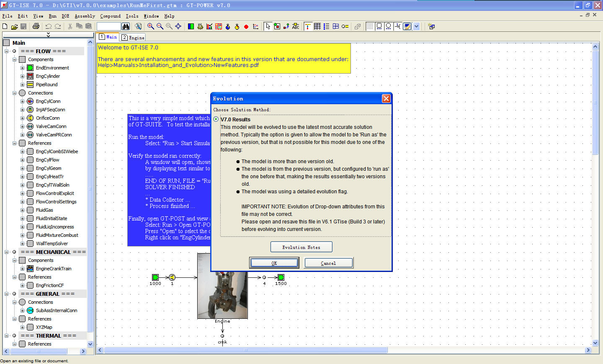The image size is (603, 364).
Task: Click the chart with checkmark icon
Action: click(x=209, y=26)
